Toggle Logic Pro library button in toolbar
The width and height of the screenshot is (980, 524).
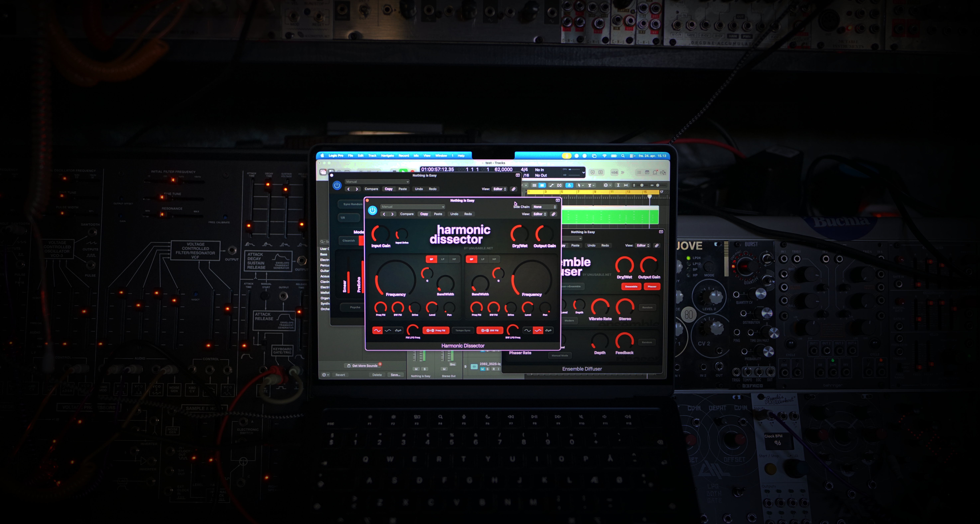coord(323,172)
